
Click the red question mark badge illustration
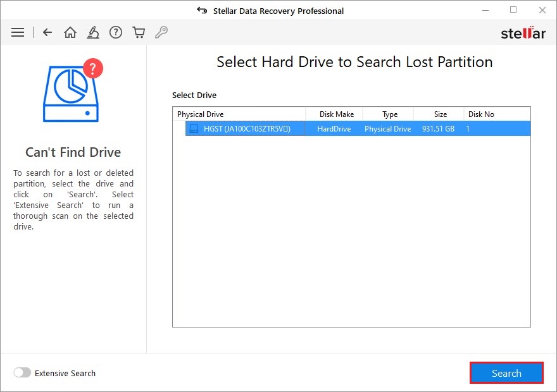click(x=92, y=68)
